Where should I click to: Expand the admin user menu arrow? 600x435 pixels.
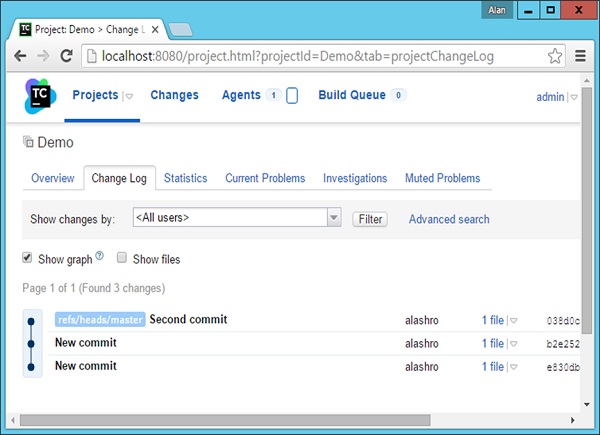point(574,98)
